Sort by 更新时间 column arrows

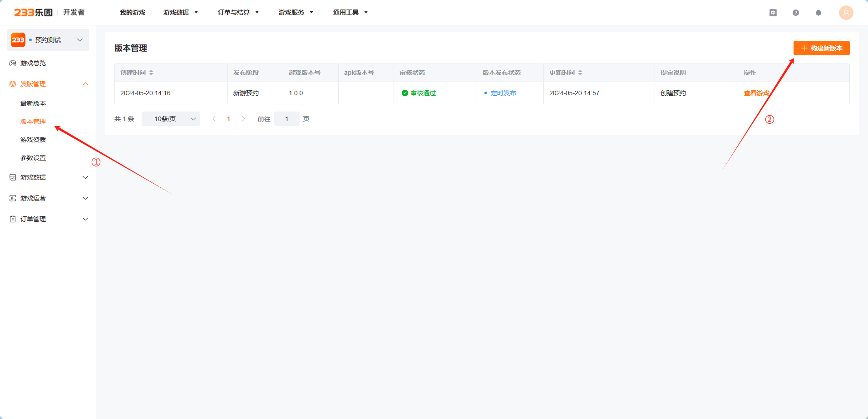coord(580,73)
